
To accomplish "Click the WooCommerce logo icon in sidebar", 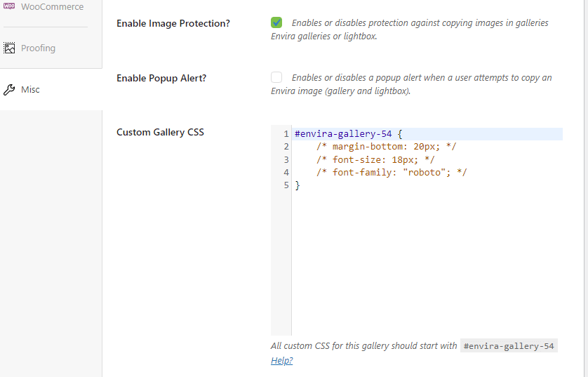I will pos(9,6).
